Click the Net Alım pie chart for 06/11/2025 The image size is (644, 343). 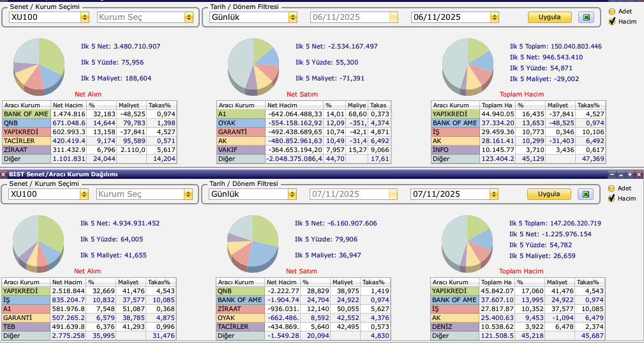[x=40, y=65]
